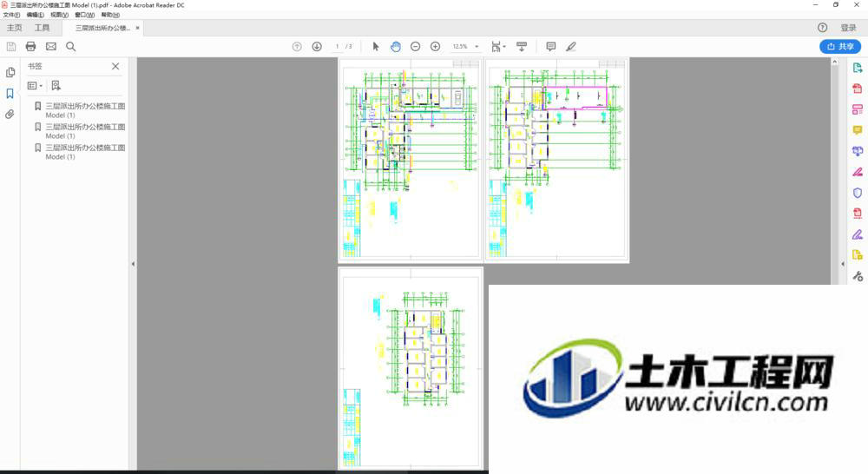Select the third 三层派出所办公楼施工图 bookmark
The height and width of the screenshot is (474, 868).
click(85, 152)
